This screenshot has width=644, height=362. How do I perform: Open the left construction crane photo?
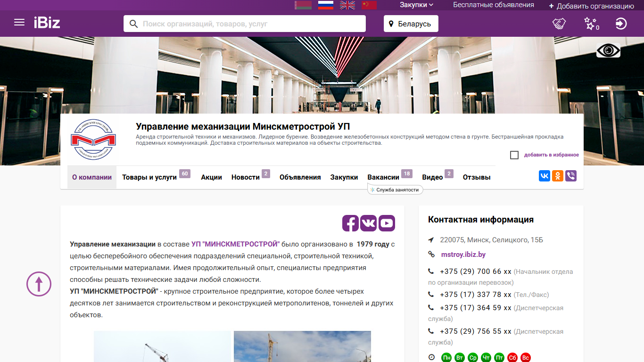pyautogui.click(x=162, y=346)
